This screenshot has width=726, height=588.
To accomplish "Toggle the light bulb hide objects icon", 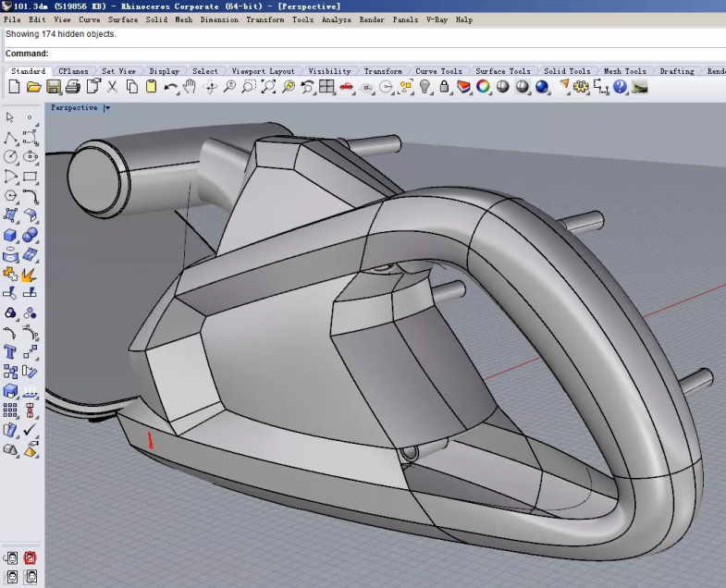I will [425, 87].
